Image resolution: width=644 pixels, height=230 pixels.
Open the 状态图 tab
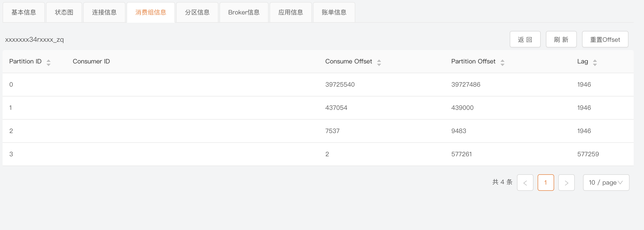[64, 12]
